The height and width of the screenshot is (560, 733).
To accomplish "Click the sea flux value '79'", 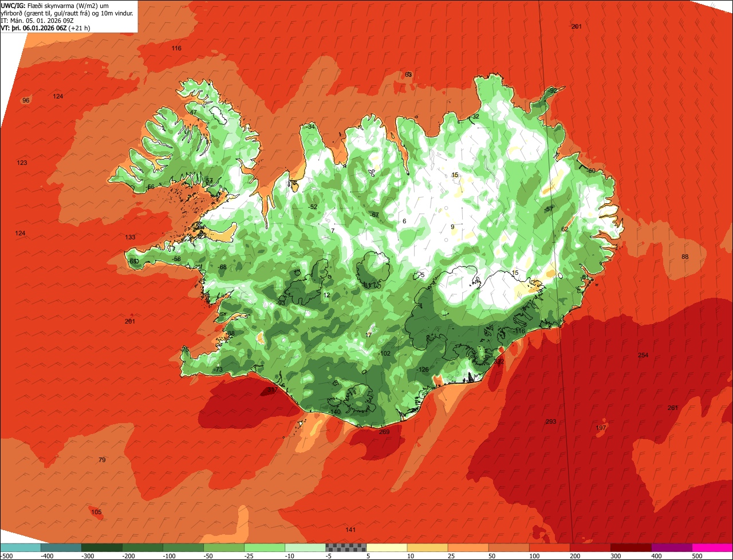I will coord(102,460).
